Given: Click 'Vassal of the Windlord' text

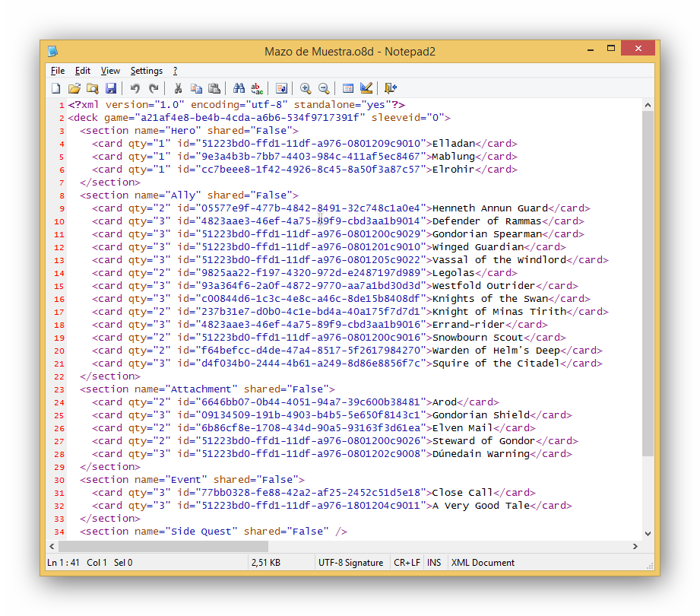Looking at the screenshot, I should [499, 260].
